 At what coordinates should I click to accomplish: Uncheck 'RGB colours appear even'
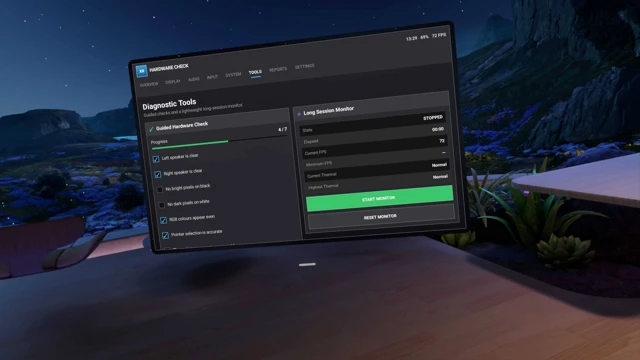click(x=164, y=220)
